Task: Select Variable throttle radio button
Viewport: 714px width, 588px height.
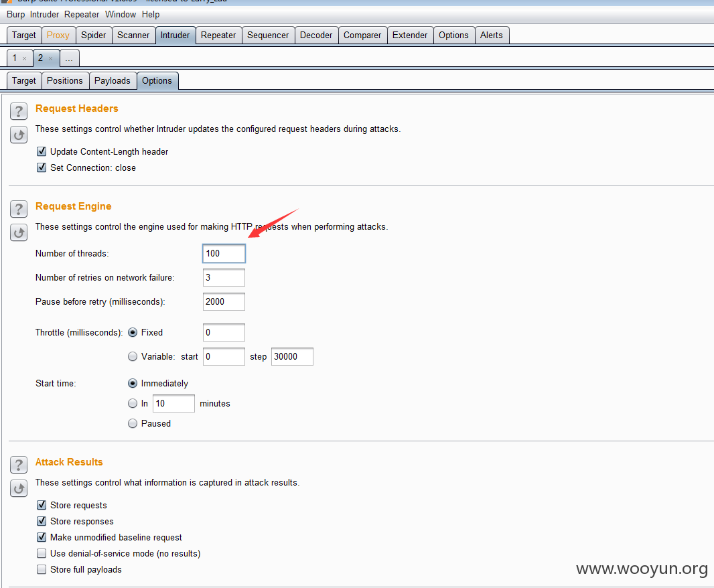Action: (x=133, y=356)
